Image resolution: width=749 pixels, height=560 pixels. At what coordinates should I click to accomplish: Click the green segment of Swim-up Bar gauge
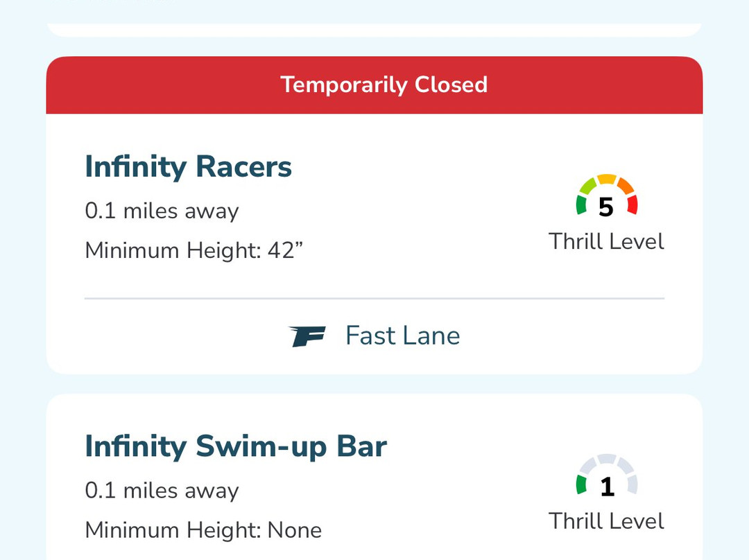click(x=581, y=484)
